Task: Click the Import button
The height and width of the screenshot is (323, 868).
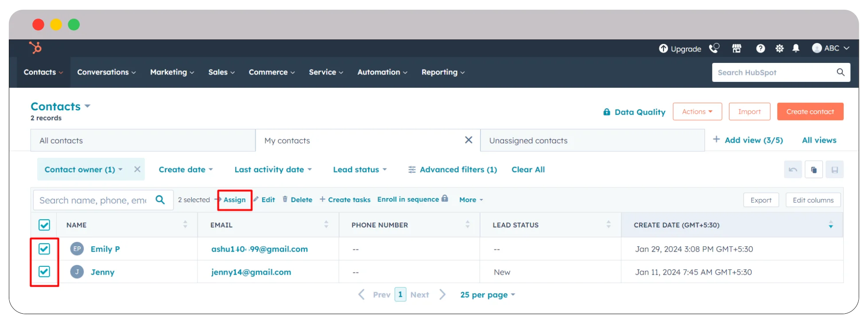Action: (x=749, y=112)
